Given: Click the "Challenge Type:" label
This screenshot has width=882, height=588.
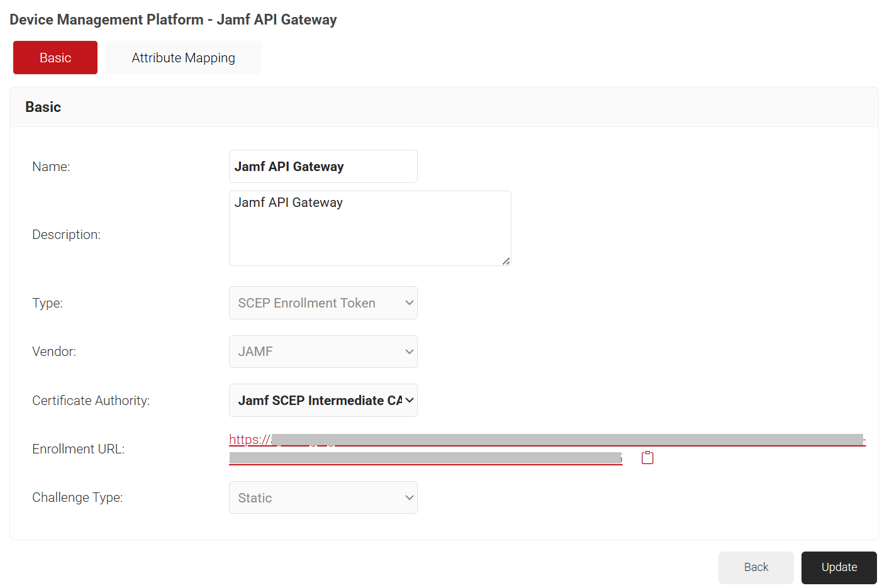Looking at the screenshot, I should coord(77,497).
